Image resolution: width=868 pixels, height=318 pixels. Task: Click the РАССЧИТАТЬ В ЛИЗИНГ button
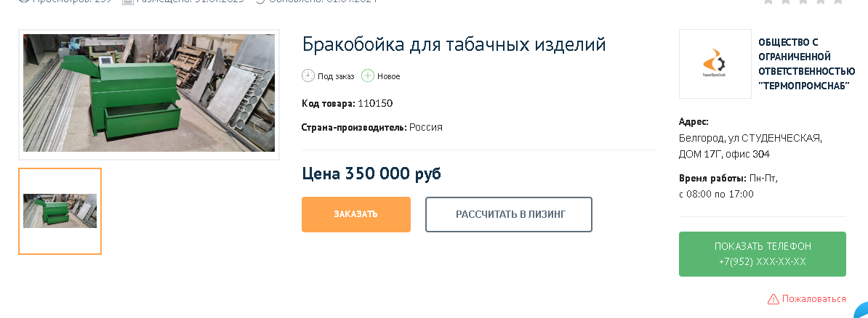point(509,214)
